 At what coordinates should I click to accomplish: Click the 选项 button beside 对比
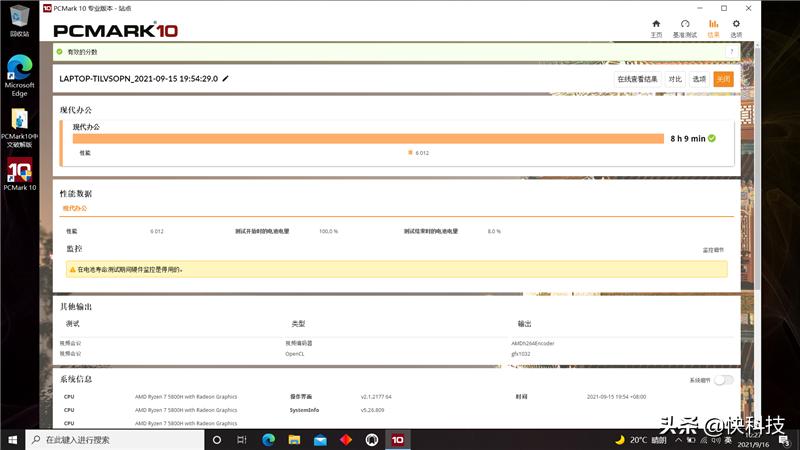tap(699, 79)
